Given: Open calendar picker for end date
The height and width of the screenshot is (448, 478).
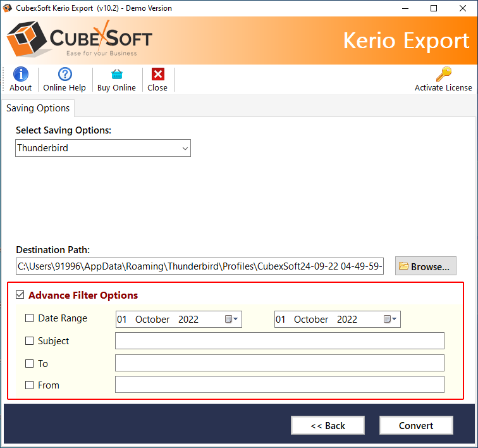Looking at the screenshot, I should tap(390, 319).
